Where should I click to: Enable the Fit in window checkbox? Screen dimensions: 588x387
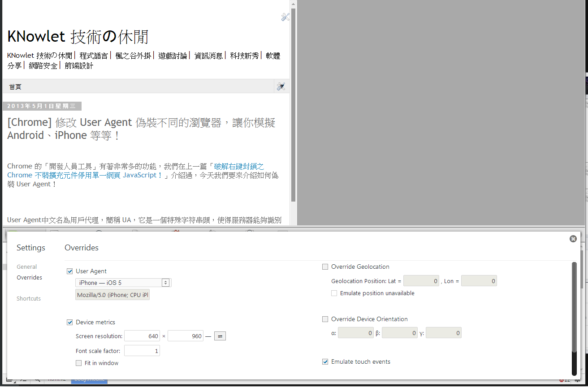click(x=78, y=363)
